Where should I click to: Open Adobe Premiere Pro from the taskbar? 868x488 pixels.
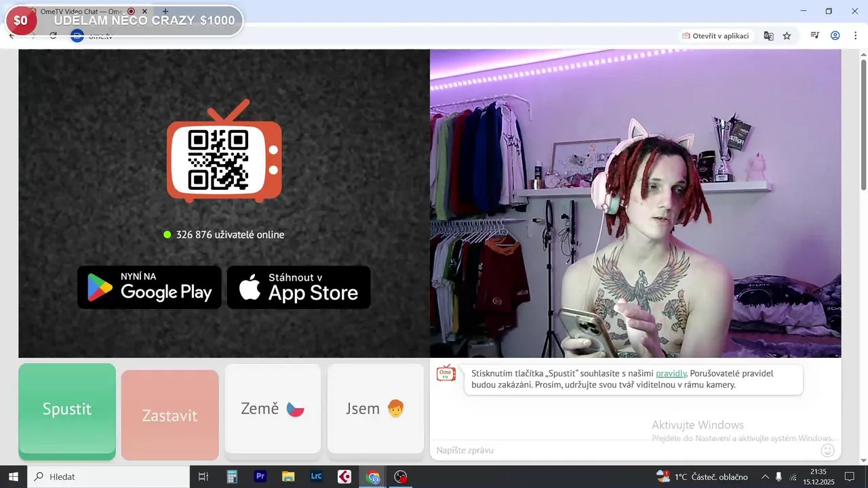pos(260,476)
